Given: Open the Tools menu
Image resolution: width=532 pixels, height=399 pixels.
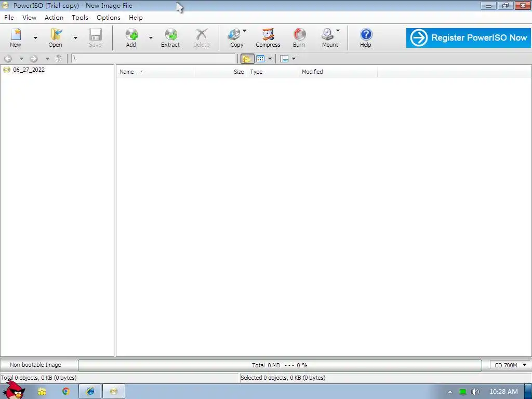Looking at the screenshot, I should [79, 18].
